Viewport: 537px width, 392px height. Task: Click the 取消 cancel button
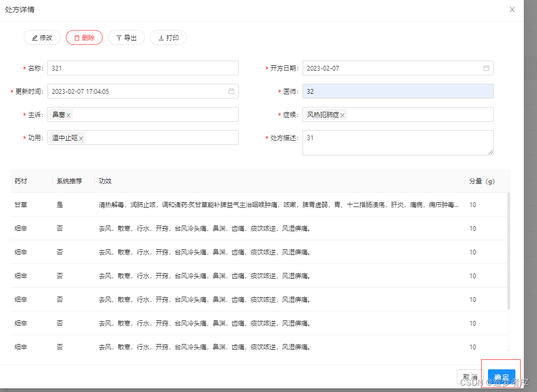(470, 377)
